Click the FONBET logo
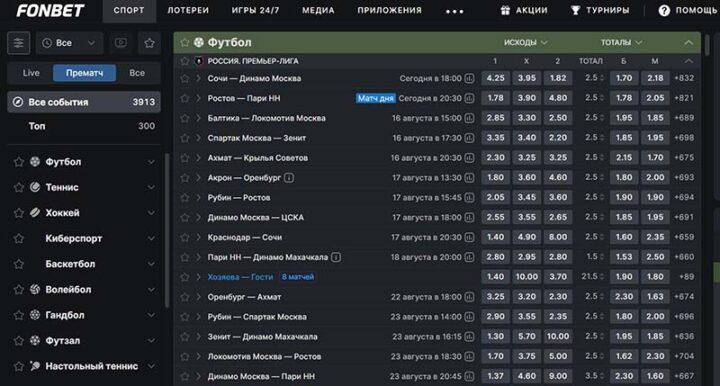 tap(50, 11)
